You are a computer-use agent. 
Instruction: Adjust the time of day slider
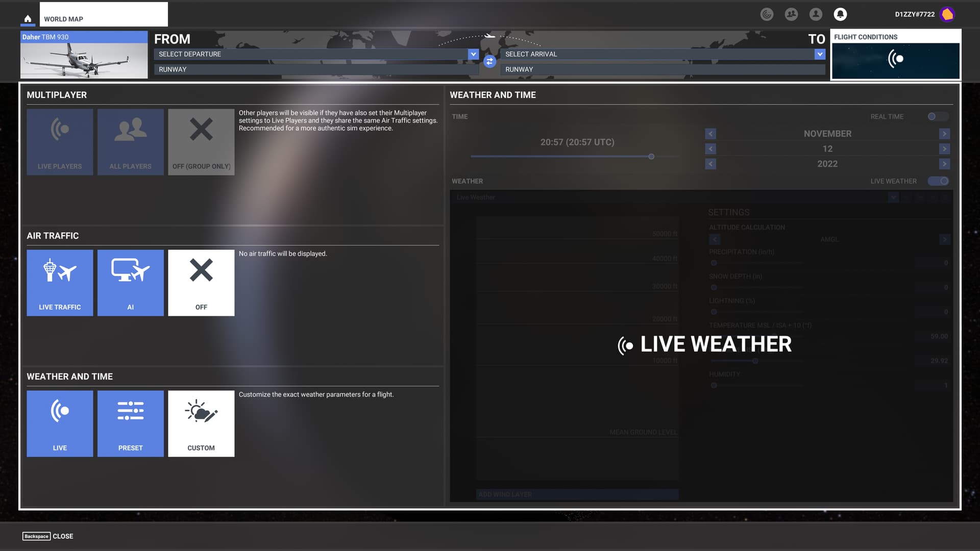coord(651,157)
